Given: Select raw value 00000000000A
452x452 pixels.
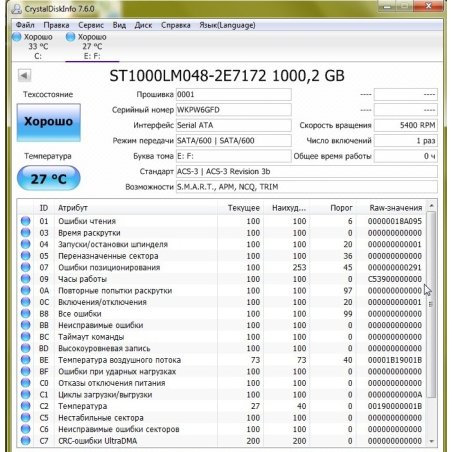Looking at the screenshot, I should click(x=395, y=395).
